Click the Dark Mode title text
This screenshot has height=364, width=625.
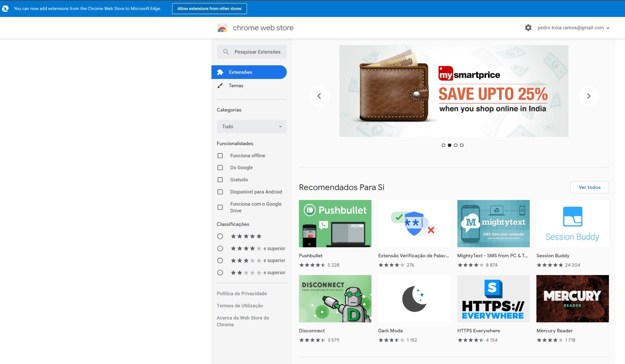tap(390, 331)
